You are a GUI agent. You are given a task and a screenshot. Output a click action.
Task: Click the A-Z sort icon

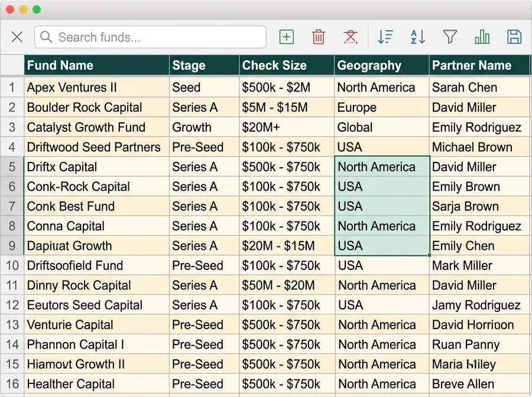tap(418, 37)
